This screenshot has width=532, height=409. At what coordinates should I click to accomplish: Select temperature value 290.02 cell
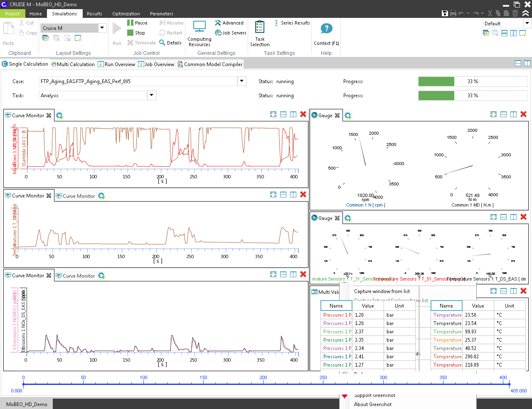[478, 357]
